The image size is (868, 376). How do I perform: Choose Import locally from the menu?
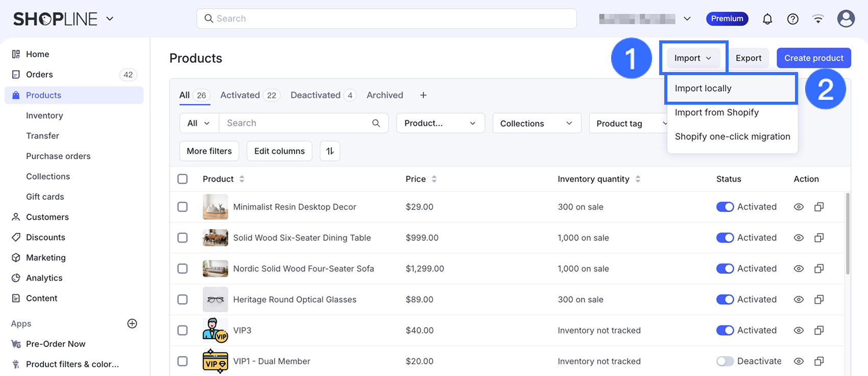(703, 88)
